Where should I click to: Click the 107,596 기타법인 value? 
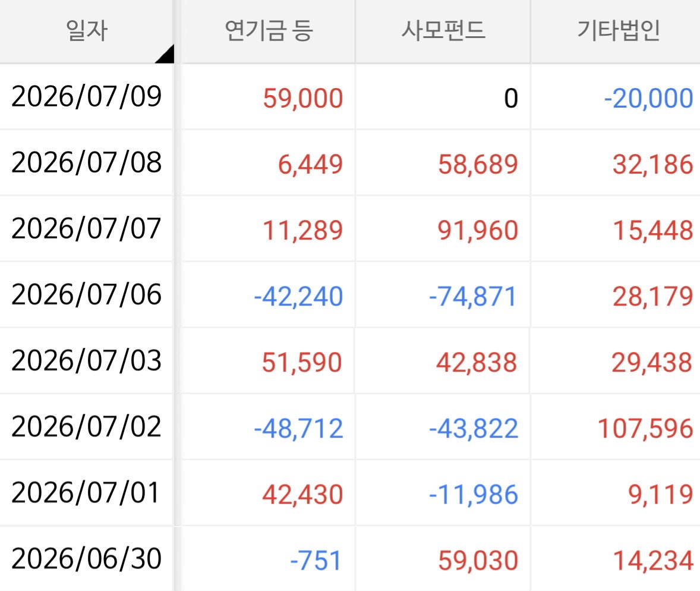645,429
